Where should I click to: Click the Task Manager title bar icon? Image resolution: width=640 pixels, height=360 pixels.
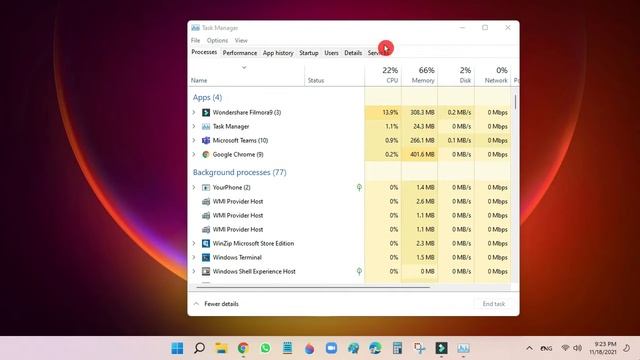point(196,28)
